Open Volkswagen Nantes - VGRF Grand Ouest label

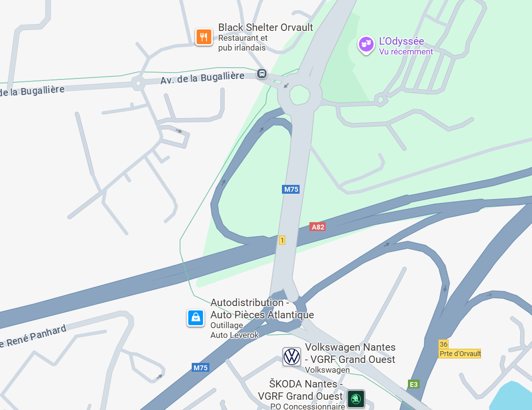click(350, 353)
